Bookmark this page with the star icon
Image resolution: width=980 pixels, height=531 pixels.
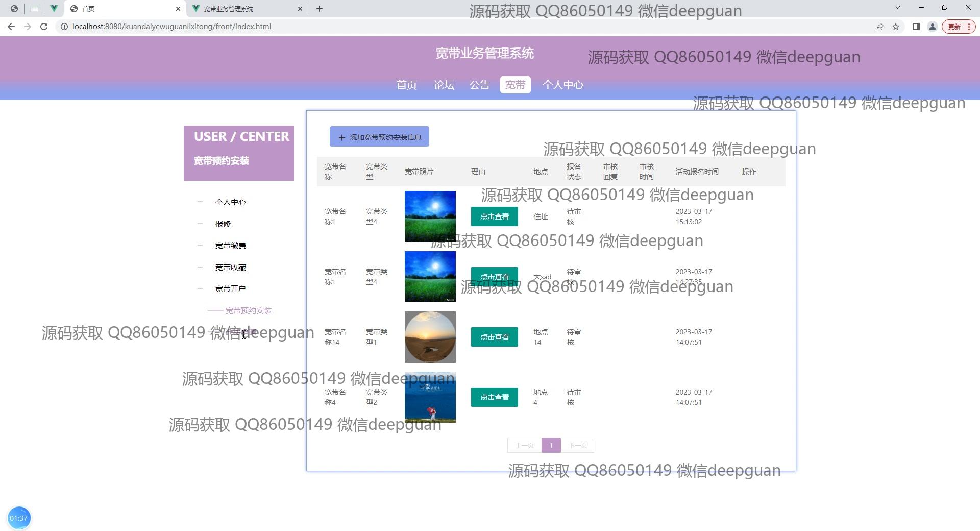click(x=896, y=27)
